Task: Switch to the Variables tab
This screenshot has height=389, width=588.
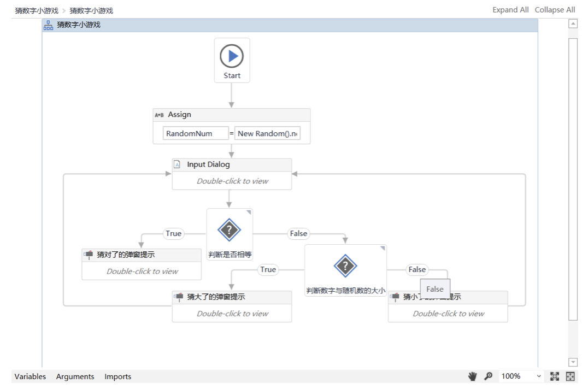Action: point(30,376)
